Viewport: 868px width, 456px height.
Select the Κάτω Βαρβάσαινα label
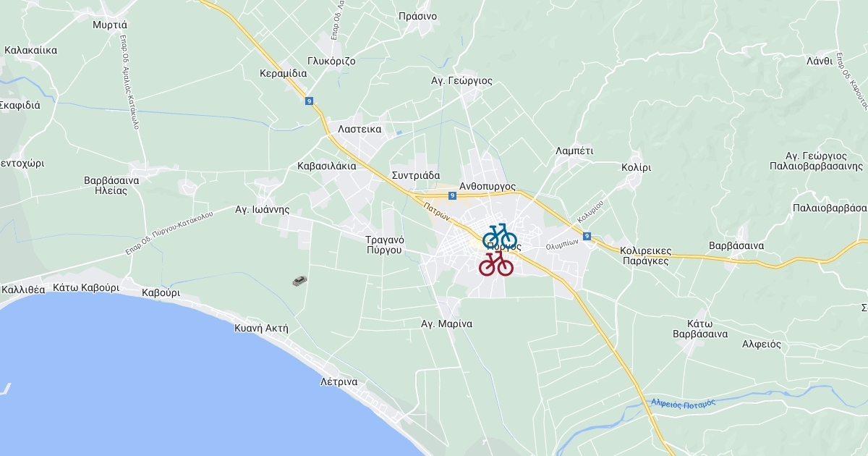[x=700, y=329]
